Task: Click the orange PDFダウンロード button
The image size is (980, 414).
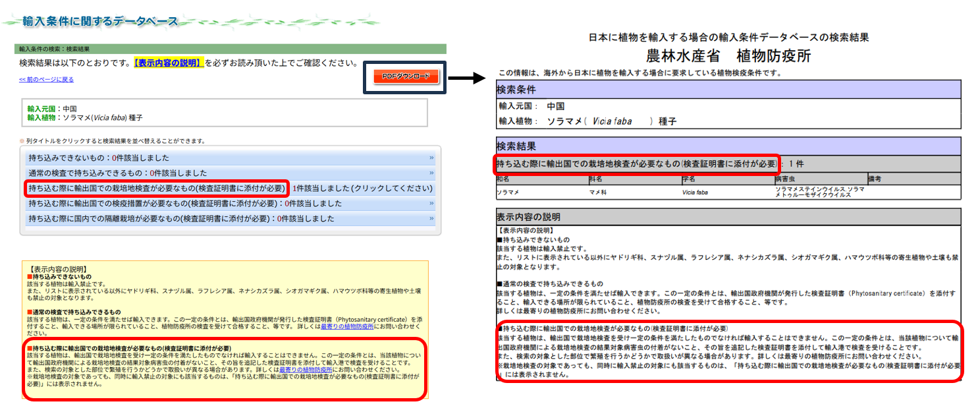Action: [x=405, y=77]
